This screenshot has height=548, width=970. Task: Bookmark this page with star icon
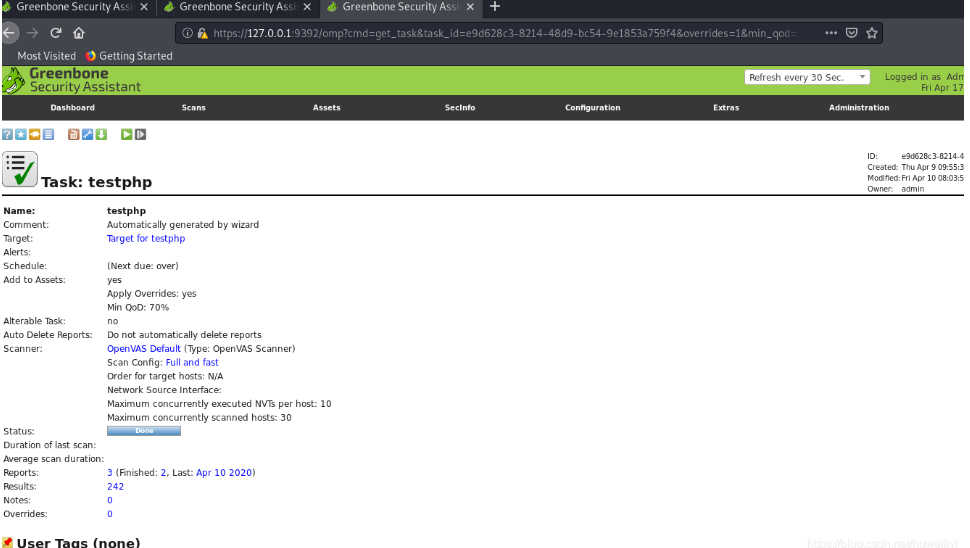coord(872,33)
